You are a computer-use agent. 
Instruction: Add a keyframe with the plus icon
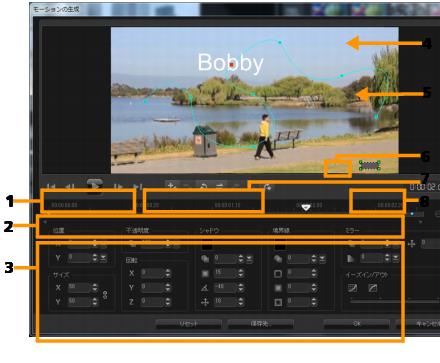coord(171,186)
